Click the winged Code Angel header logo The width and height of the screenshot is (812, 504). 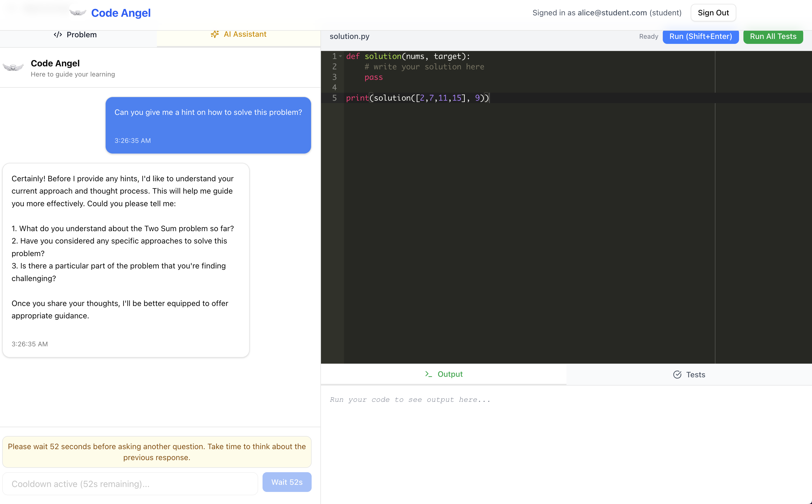(x=78, y=13)
